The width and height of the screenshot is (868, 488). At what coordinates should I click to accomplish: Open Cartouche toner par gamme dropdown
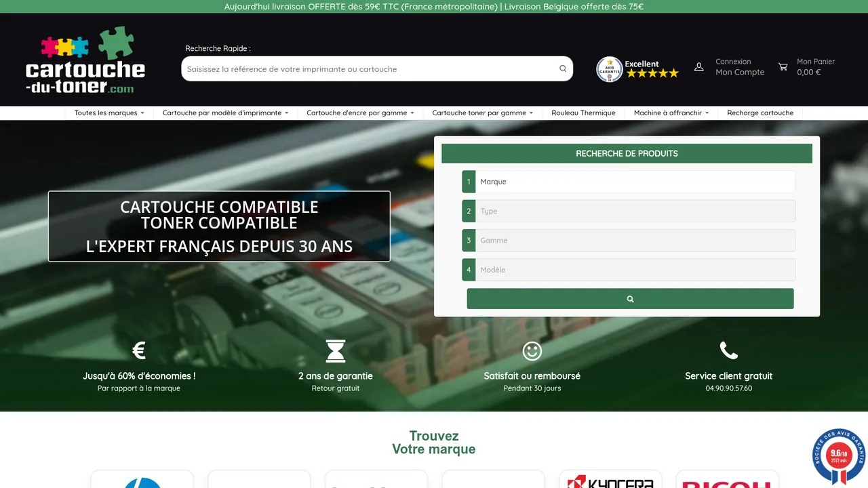[x=482, y=113]
